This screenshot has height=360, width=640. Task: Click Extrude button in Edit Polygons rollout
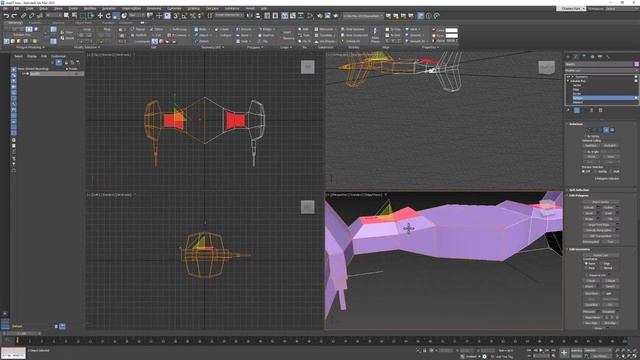click(589, 207)
